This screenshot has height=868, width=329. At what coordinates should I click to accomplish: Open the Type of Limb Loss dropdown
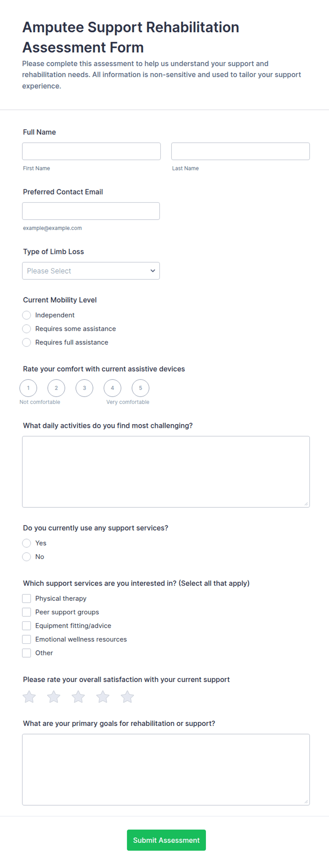(91, 271)
